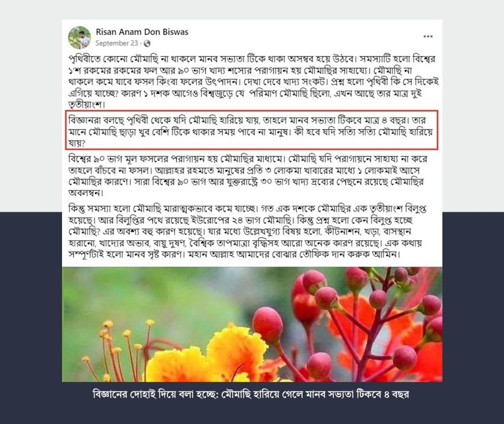
Task: Open the three-dot post options menu
Action: tap(428, 36)
